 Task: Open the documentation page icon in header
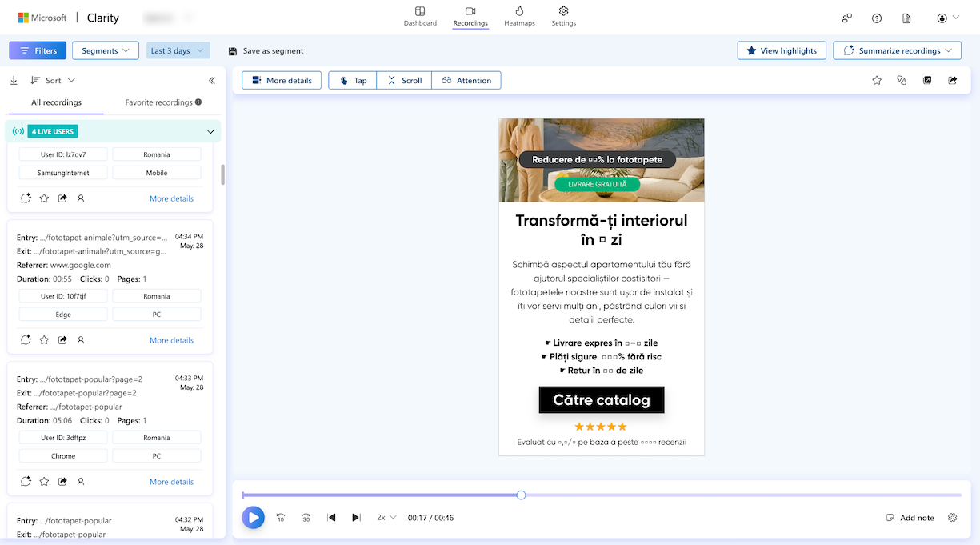point(906,18)
